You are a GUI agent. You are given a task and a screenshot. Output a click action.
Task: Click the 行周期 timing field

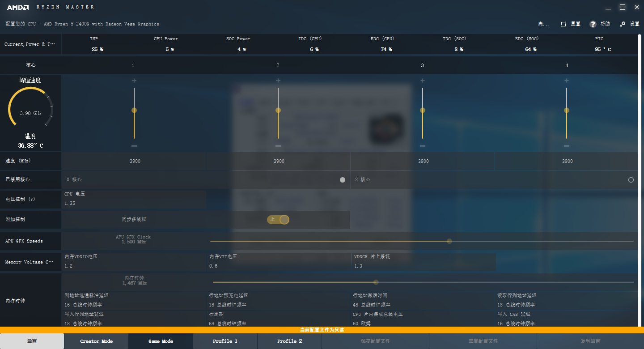279,319
